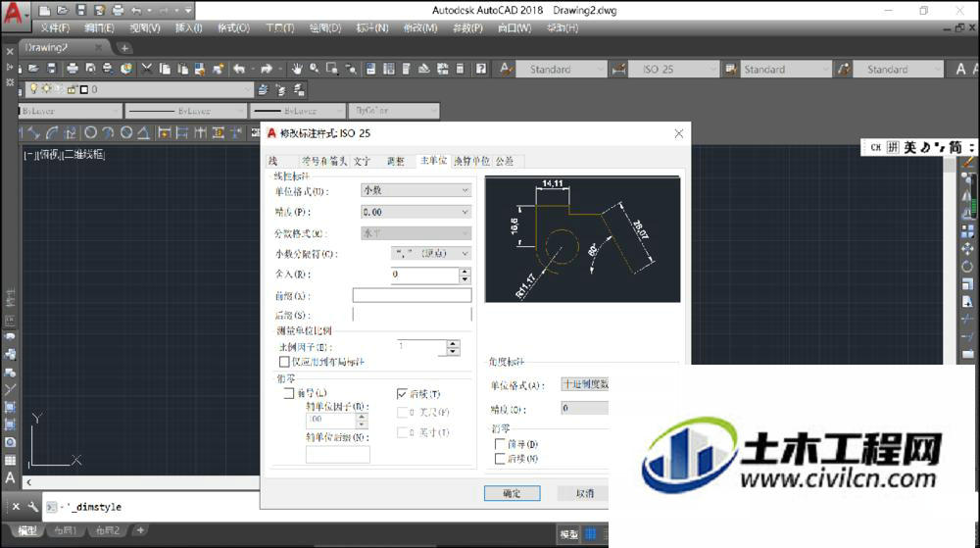980x548 pixels.
Task: Click Make Object's Layer Current icon
Action: pos(263,90)
